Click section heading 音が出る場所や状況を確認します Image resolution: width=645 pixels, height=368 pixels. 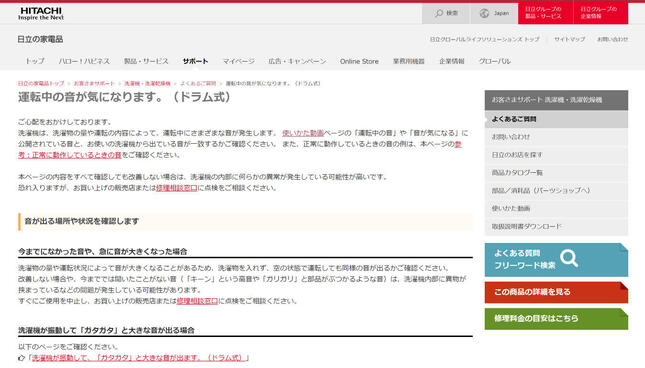click(x=82, y=221)
